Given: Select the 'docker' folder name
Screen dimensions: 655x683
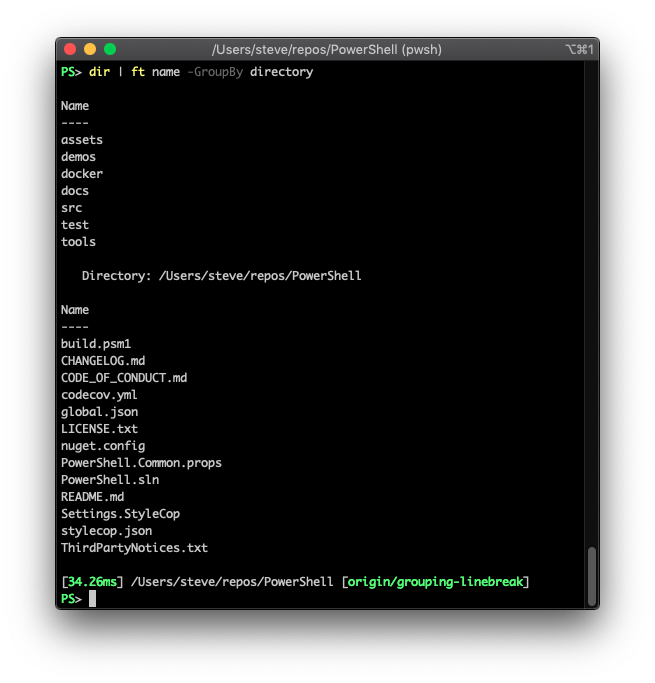Looking at the screenshot, I should coord(82,174).
